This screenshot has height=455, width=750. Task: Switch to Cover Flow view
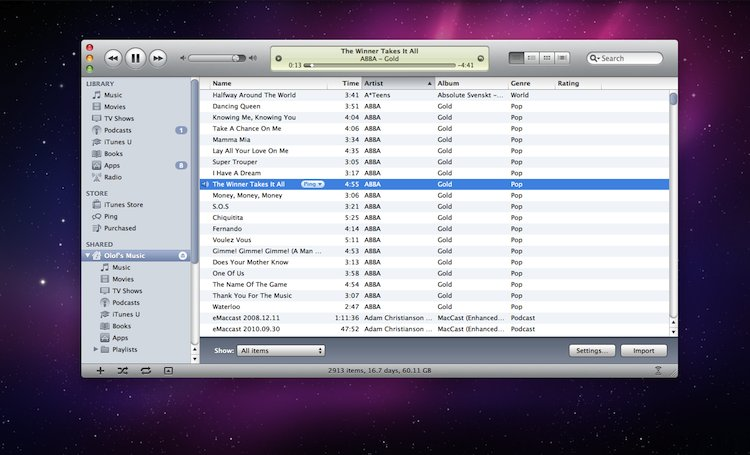click(x=562, y=58)
